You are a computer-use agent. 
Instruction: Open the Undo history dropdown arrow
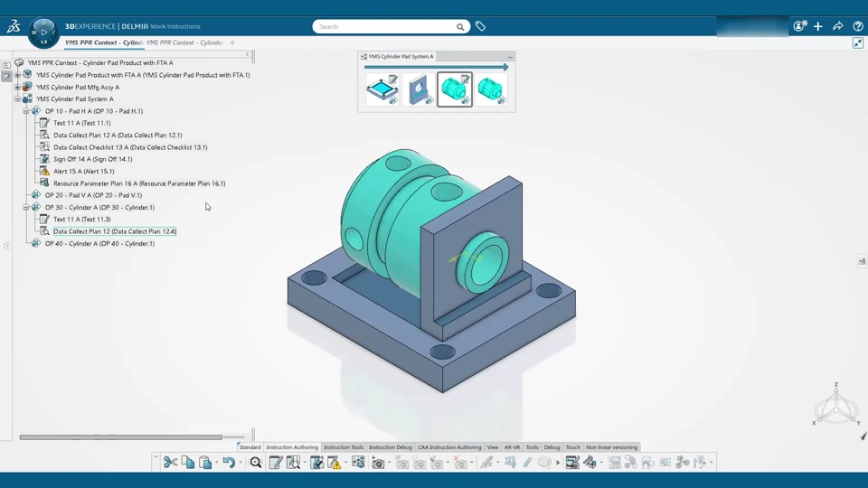tap(241, 463)
